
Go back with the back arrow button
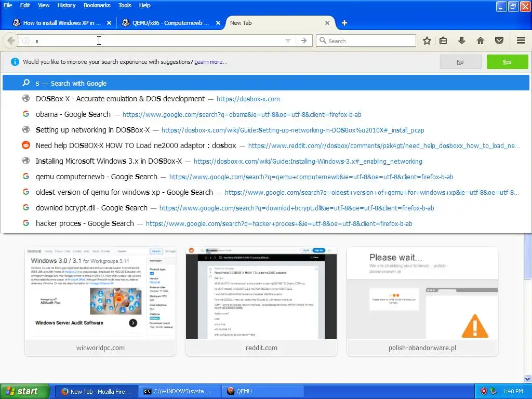click(10, 41)
